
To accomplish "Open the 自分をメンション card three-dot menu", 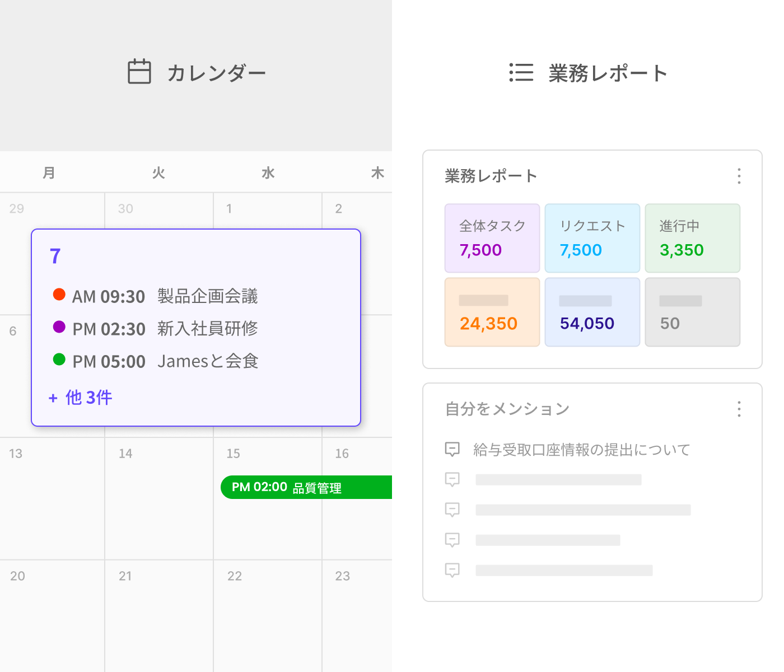I will click(x=739, y=409).
